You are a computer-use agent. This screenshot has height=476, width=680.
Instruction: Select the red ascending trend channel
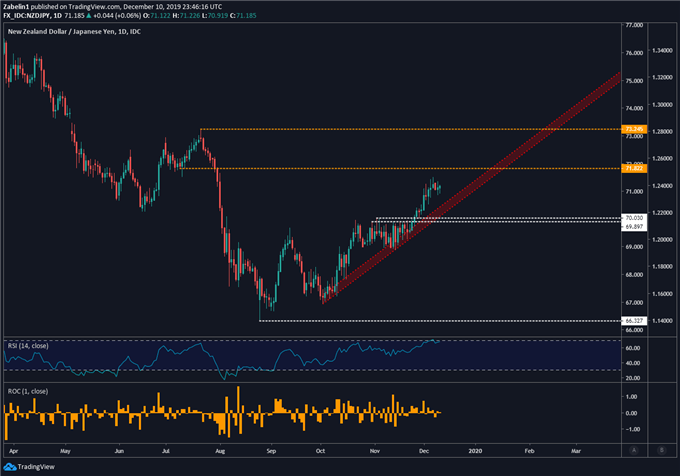point(473,188)
